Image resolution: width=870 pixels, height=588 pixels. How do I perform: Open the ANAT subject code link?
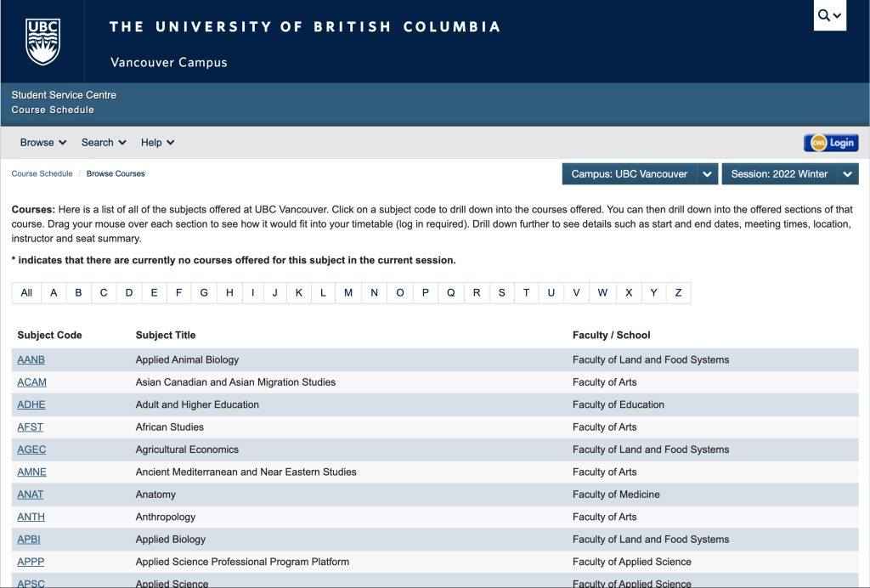click(x=30, y=495)
